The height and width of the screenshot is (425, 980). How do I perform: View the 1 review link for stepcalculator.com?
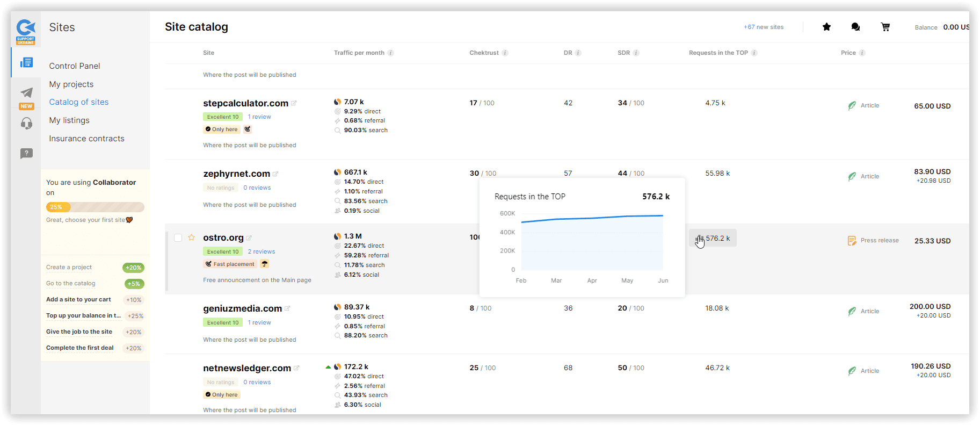(259, 117)
